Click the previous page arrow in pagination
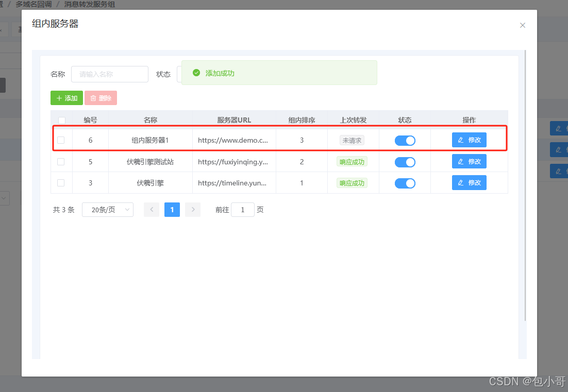 click(152, 210)
